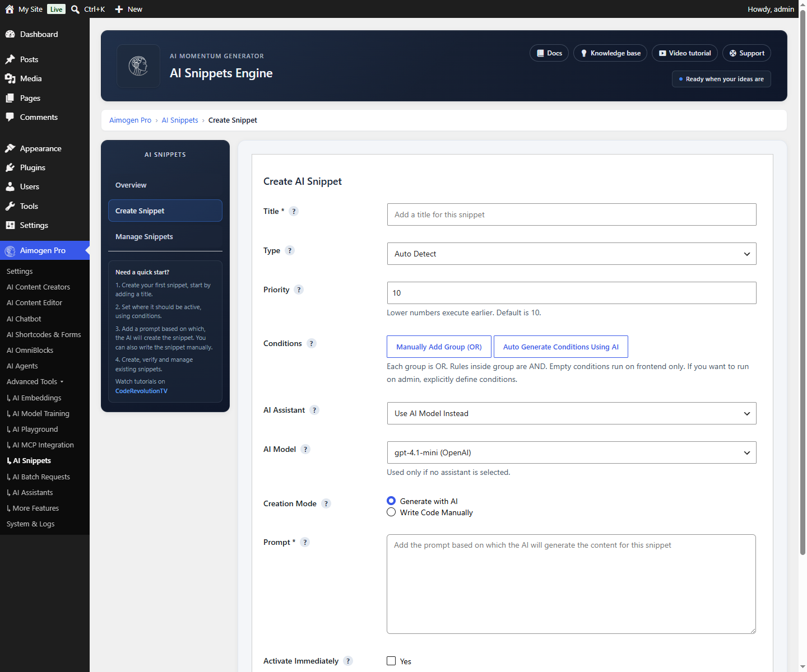This screenshot has height=672, width=807.
Task: Click the Aimogen Pro head icon
Action: (10, 251)
